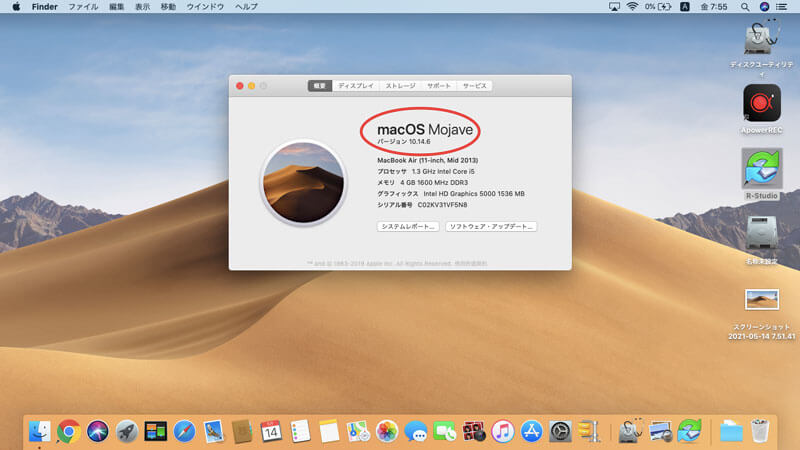This screenshot has width=800, height=450.
Task: Open Launchpad rocket icon in Dock
Action: coord(127,432)
